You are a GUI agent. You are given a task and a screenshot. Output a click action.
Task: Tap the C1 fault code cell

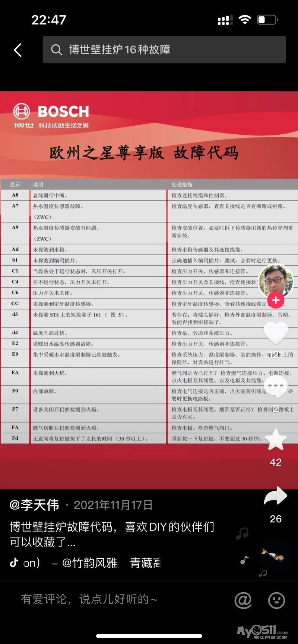(x=15, y=271)
